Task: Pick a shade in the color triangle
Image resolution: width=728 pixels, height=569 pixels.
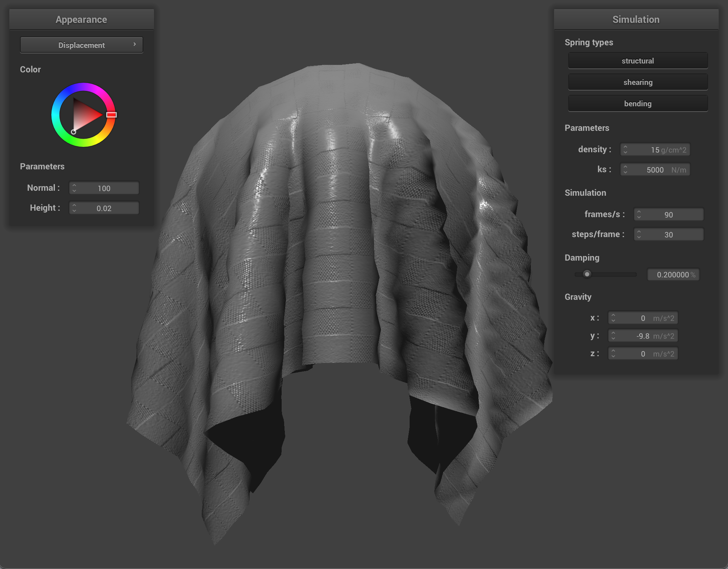Action: click(x=84, y=114)
